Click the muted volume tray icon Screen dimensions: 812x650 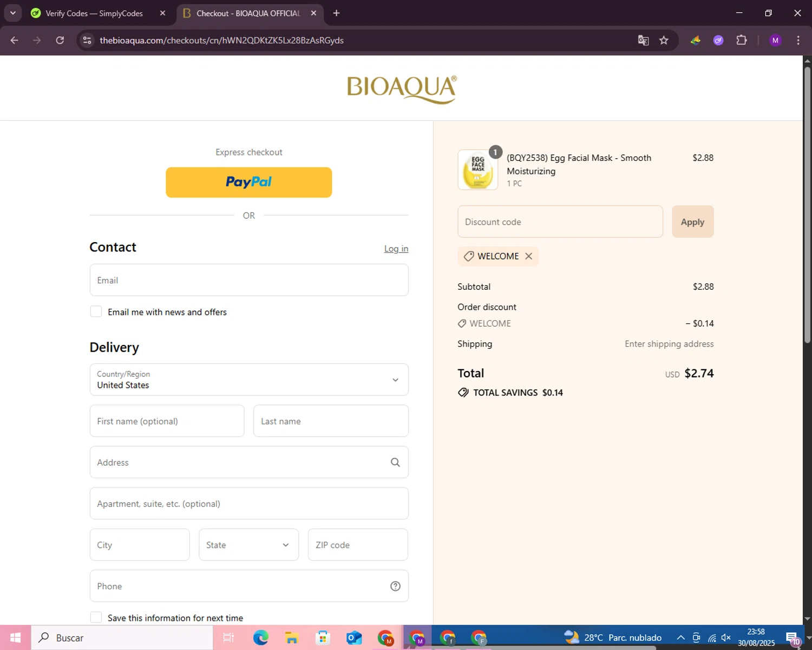726,638
